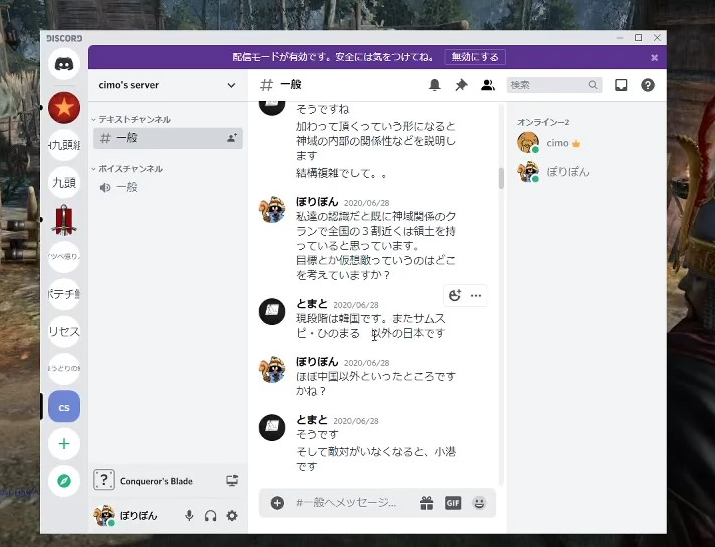Open the うどりの server icon
The width and height of the screenshot is (715, 547).
64,368
